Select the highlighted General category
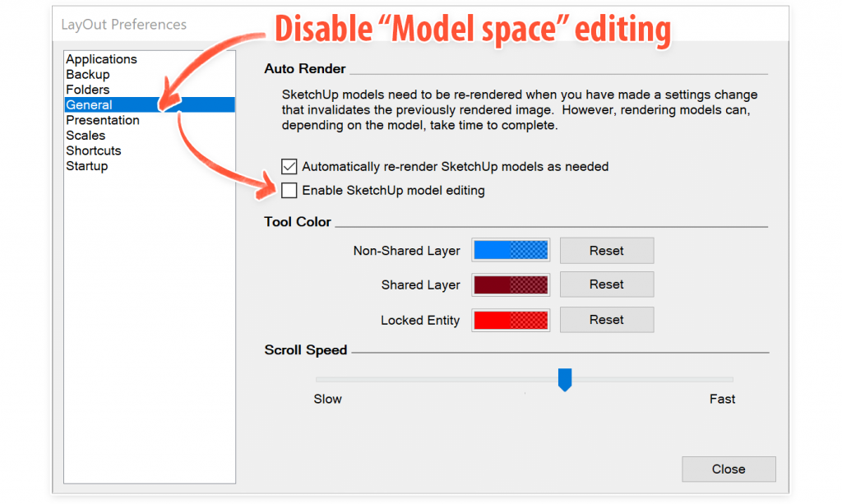 [x=89, y=105]
